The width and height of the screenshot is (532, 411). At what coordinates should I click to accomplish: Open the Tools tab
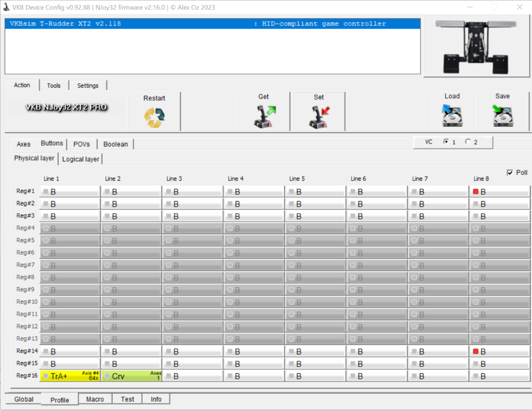tap(54, 85)
